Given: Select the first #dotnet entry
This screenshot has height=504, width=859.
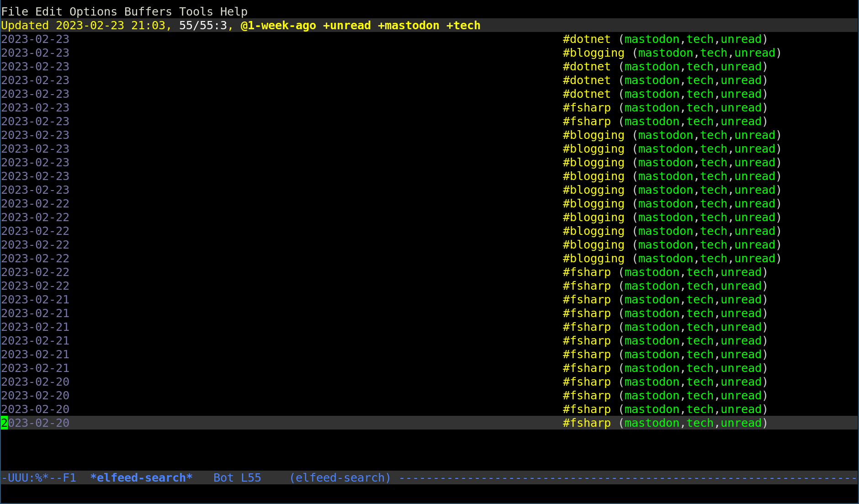Looking at the screenshot, I should (x=586, y=39).
